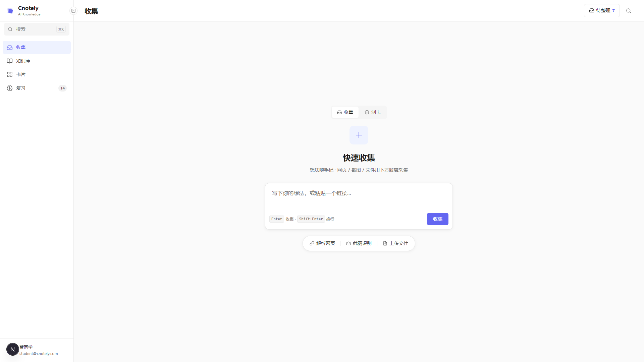Viewport: 644px width, 362px height.
Task: Click the large plus icon
Action: (x=359, y=135)
